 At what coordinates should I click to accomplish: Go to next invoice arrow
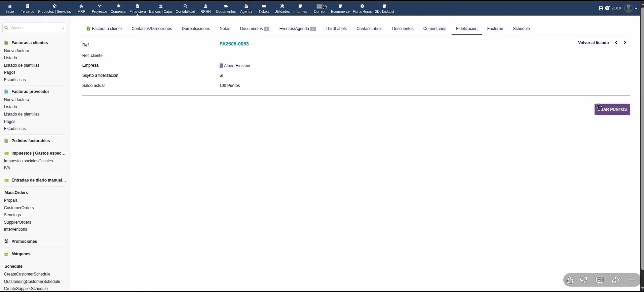pos(625,43)
